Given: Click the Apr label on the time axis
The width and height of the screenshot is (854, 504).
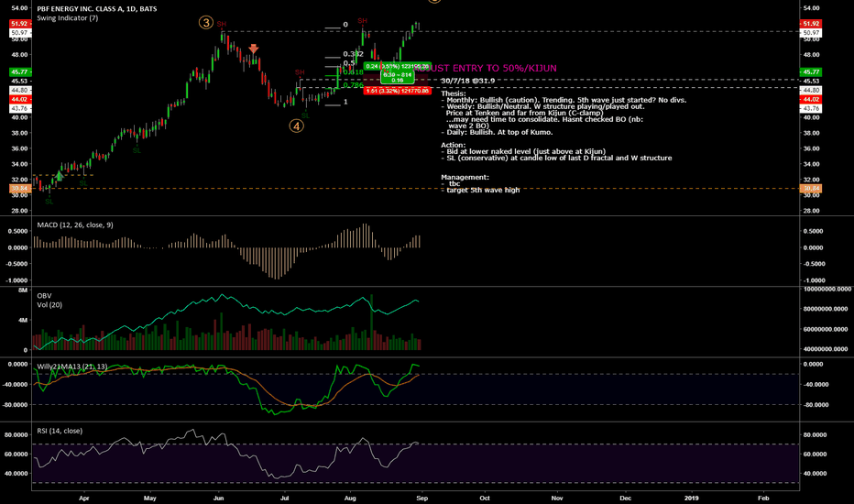Looking at the screenshot, I should pos(83,498).
